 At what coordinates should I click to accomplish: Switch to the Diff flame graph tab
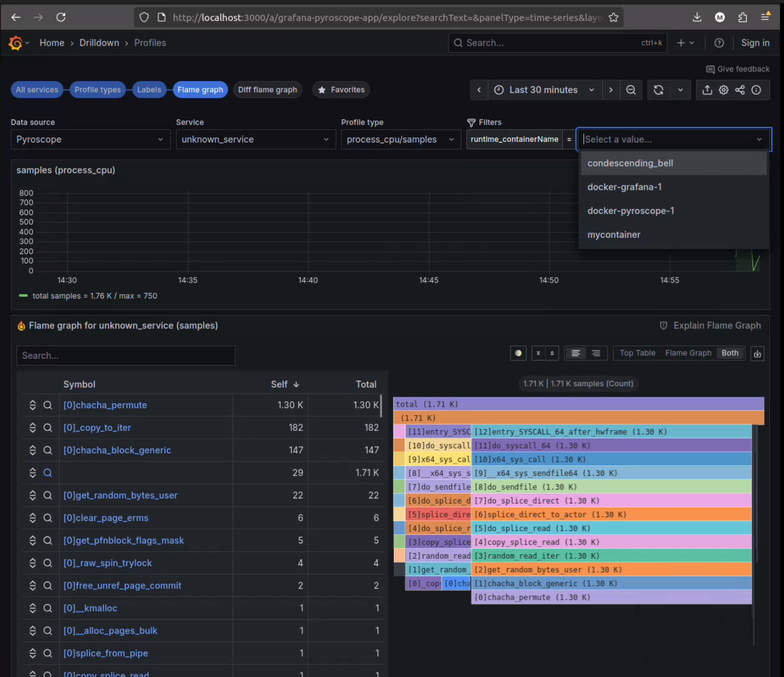coord(267,90)
